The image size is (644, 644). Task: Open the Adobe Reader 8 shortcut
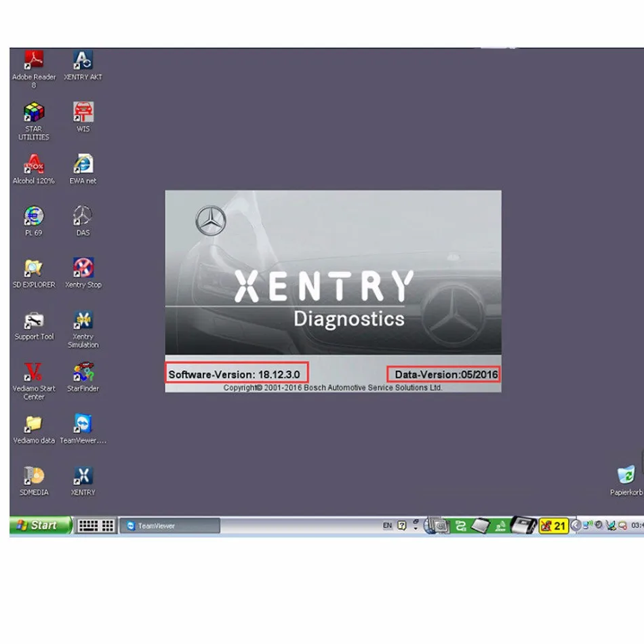[x=33, y=68]
